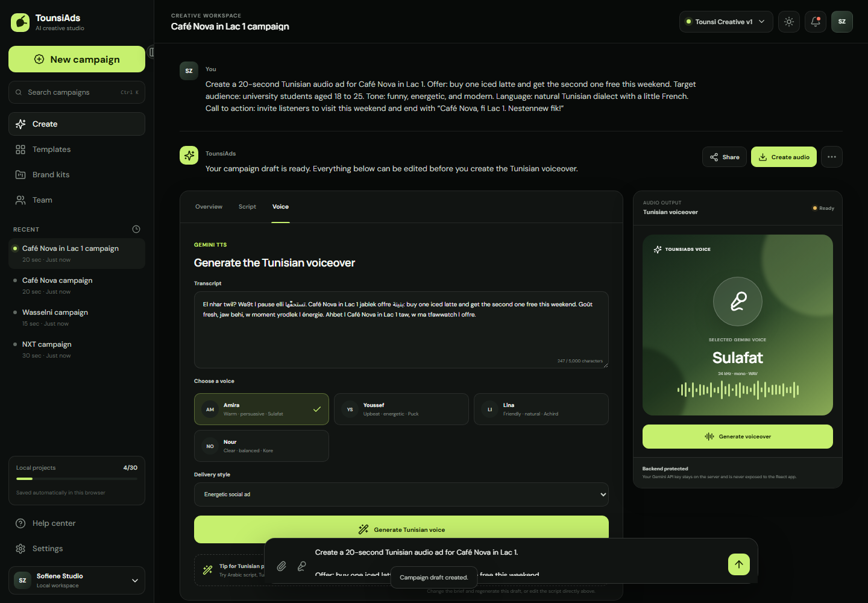Click the magic wand tip icon
Screen dimensions: 868x603
(x=207, y=570)
